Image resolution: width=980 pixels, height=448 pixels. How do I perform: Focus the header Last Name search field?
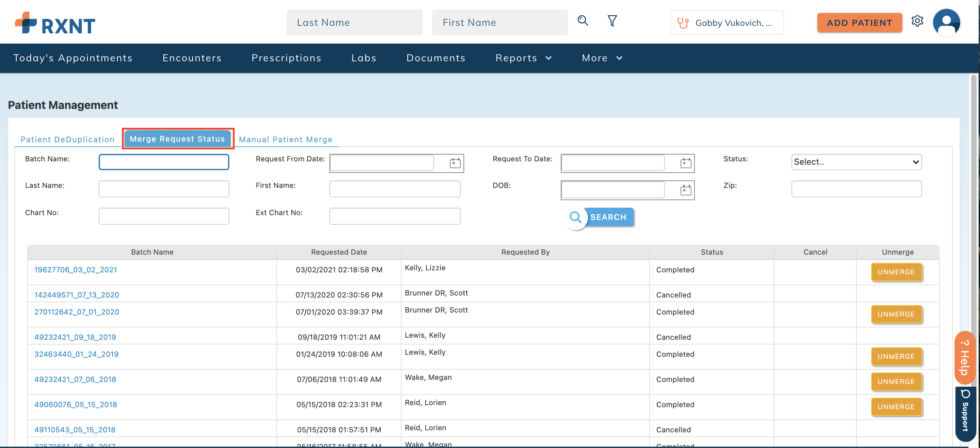point(354,22)
